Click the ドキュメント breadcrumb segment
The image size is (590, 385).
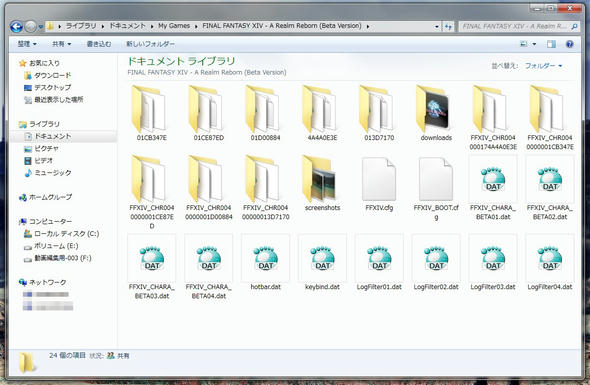click(x=127, y=26)
